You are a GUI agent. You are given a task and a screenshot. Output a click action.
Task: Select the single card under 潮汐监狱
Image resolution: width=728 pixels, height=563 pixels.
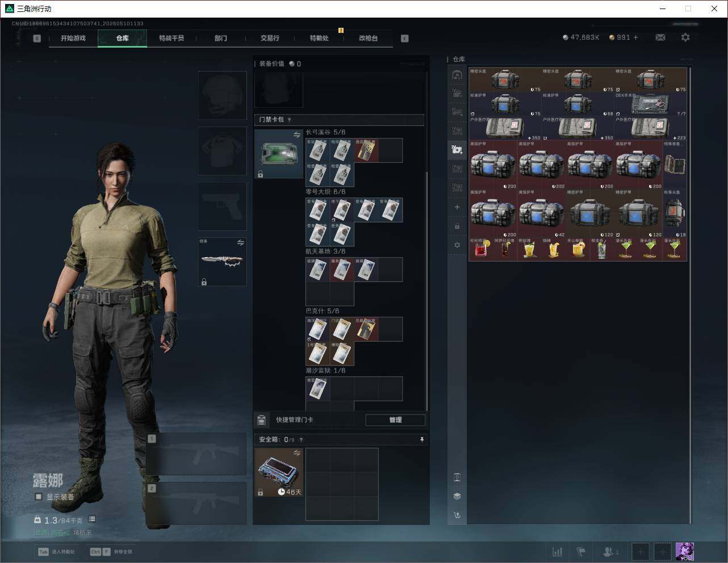318,389
